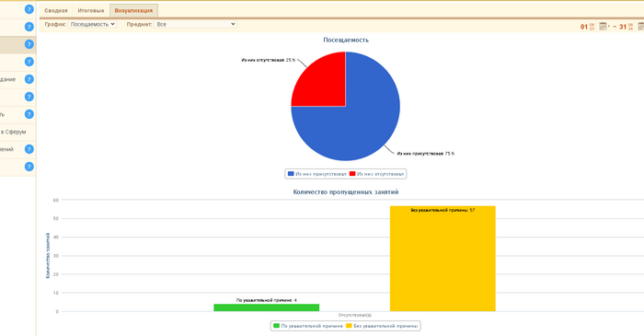Click the bar label 'Без уважительной причины: 57'

pos(443,210)
